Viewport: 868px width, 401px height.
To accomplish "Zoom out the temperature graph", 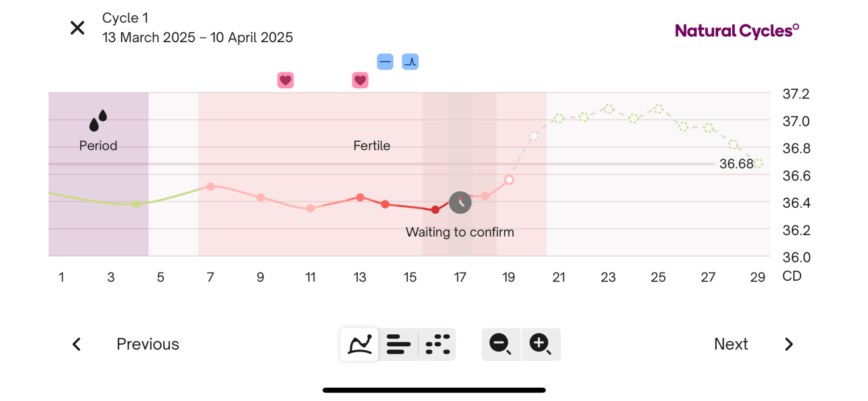I will tap(500, 344).
